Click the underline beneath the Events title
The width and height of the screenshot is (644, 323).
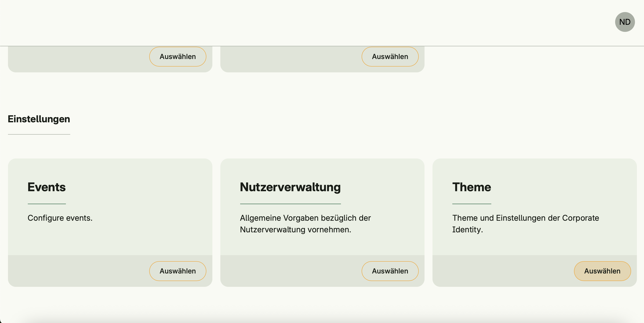pos(47,204)
